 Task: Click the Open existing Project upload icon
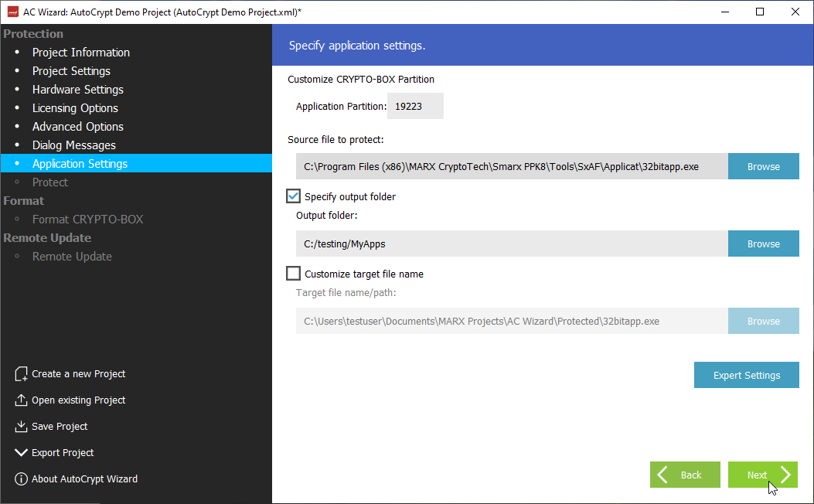[x=21, y=400]
